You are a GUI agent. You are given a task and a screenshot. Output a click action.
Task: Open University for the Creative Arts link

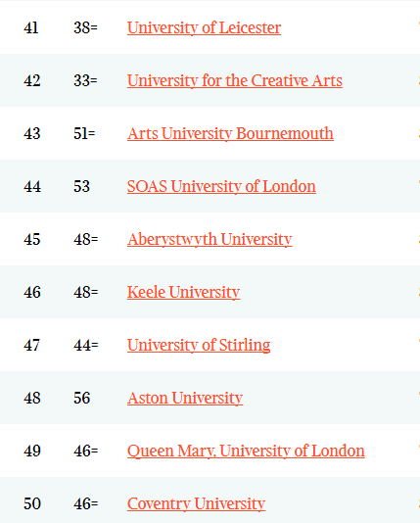235,80
